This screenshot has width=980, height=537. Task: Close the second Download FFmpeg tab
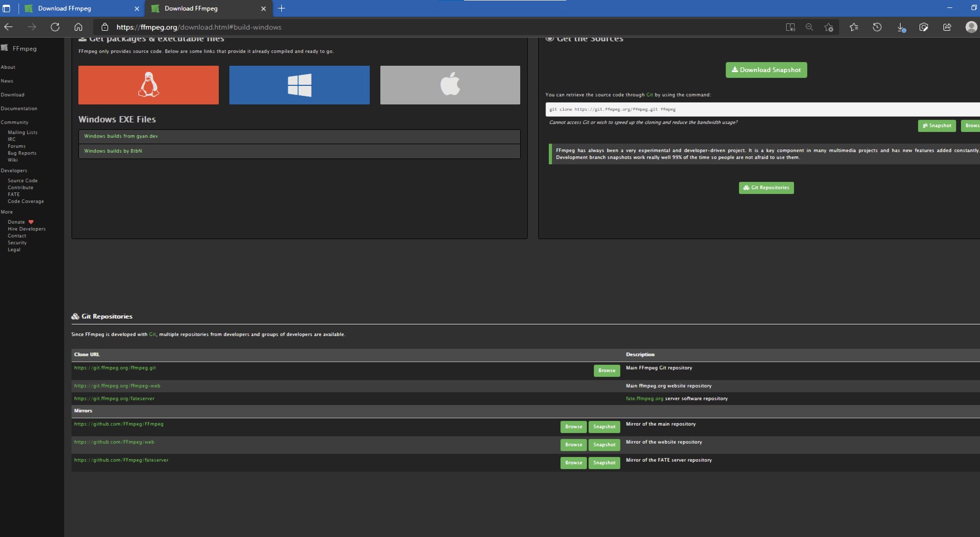[x=263, y=8]
